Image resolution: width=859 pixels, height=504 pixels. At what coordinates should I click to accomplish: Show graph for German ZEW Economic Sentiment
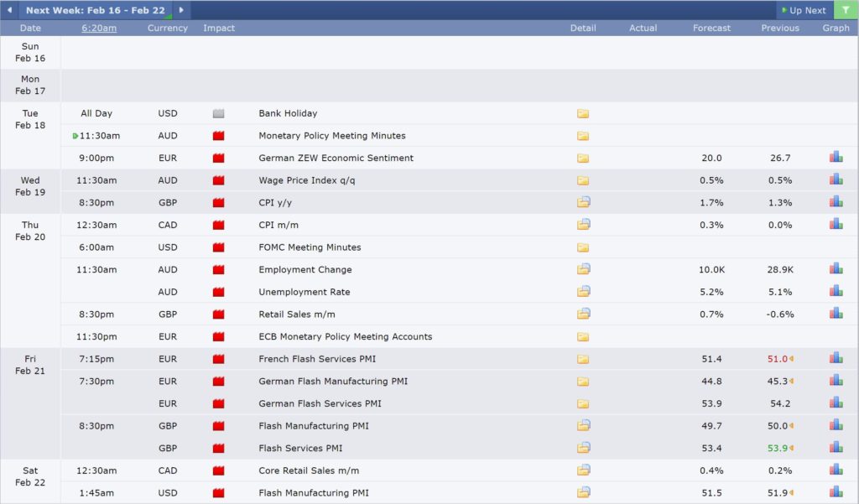836,157
